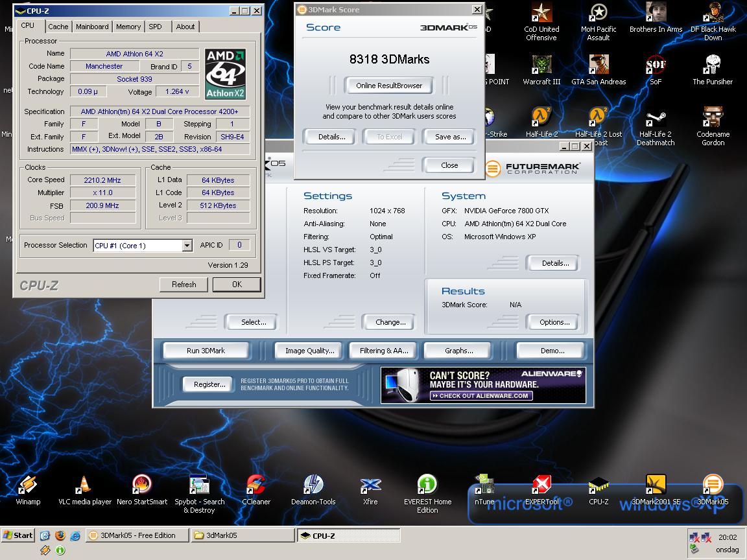
Task: Click Refresh button in CPU-Z
Action: 184,285
